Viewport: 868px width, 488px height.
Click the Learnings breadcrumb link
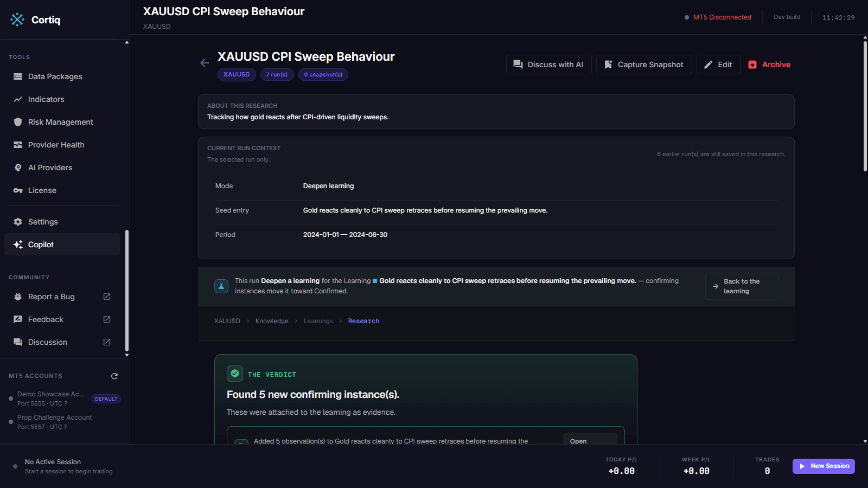point(318,321)
